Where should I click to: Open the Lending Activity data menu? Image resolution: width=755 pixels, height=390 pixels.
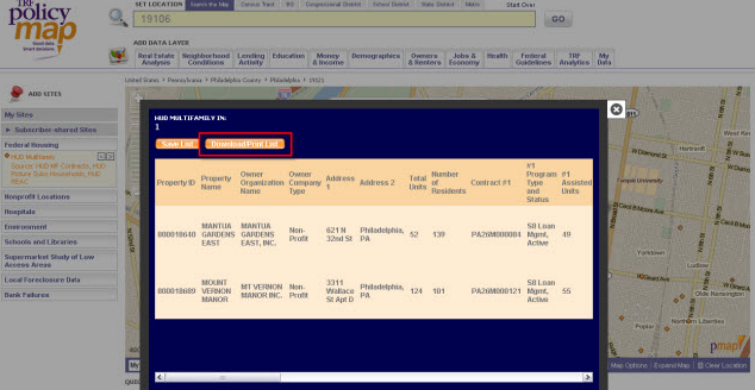(251, 59)
